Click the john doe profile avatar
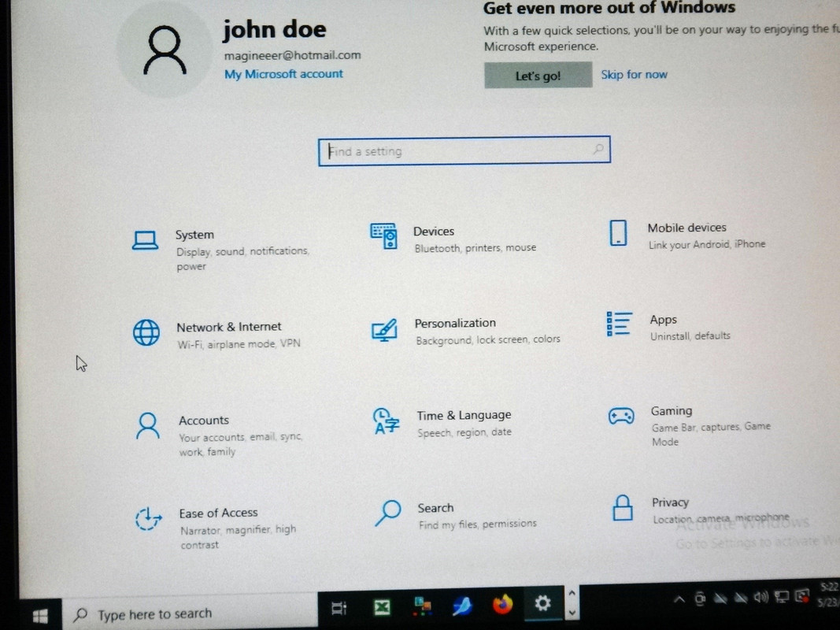The height and width of the screenshot is (630, 840). 165,50
